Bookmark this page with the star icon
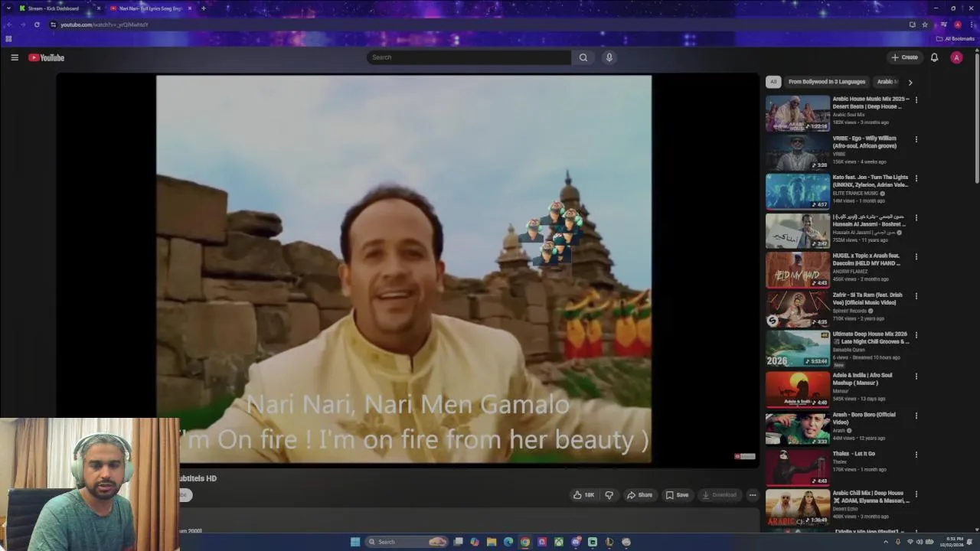 coord(925,24)
